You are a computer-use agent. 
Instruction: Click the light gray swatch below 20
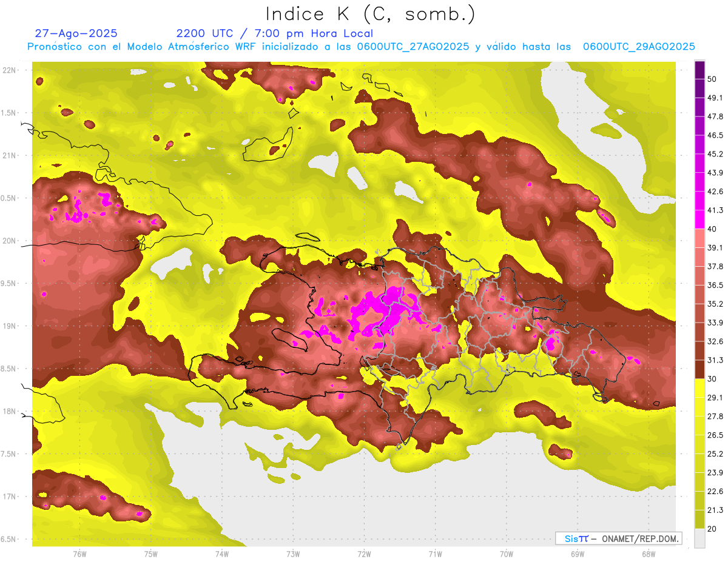click(699, 538)
